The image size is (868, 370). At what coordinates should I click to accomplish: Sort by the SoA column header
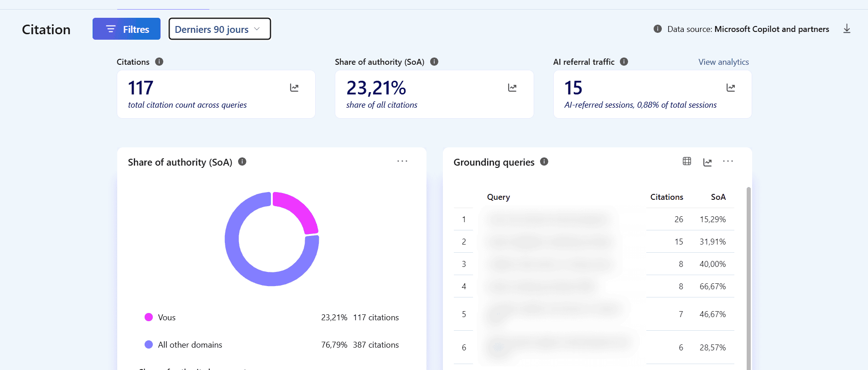[718, 197]
